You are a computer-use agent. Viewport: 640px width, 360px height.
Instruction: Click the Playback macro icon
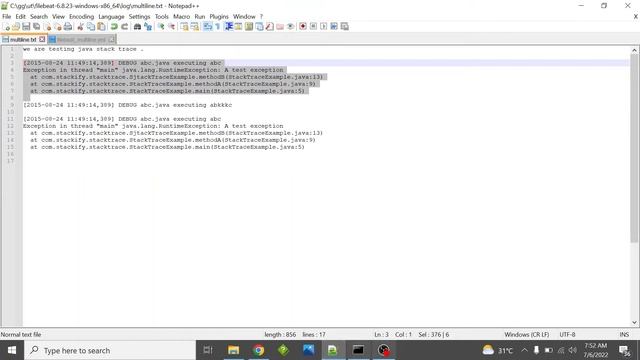(323, 27)
